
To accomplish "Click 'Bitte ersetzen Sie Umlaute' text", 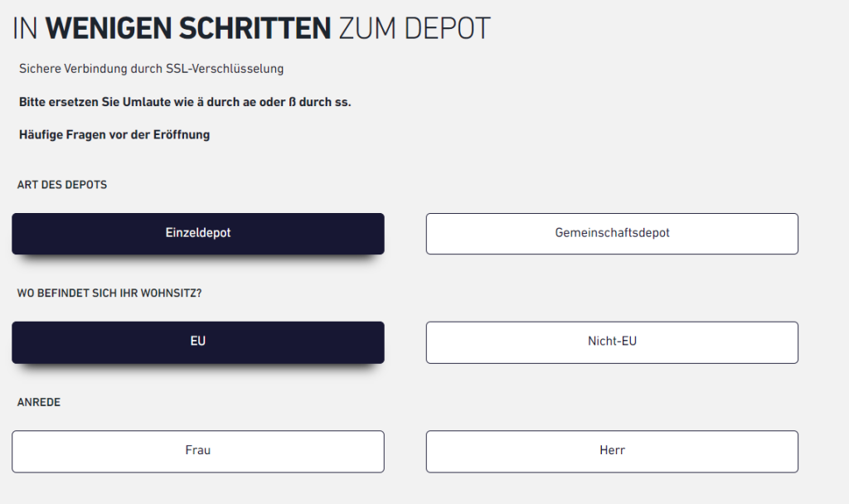I will click(90, 102).
